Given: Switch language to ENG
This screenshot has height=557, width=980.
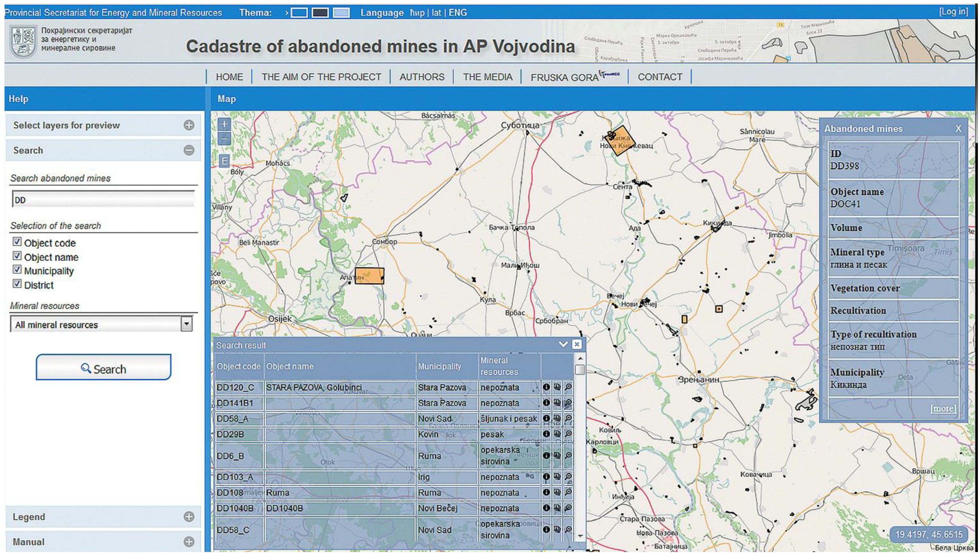Looking at the screenshot, I should [458, 13].
